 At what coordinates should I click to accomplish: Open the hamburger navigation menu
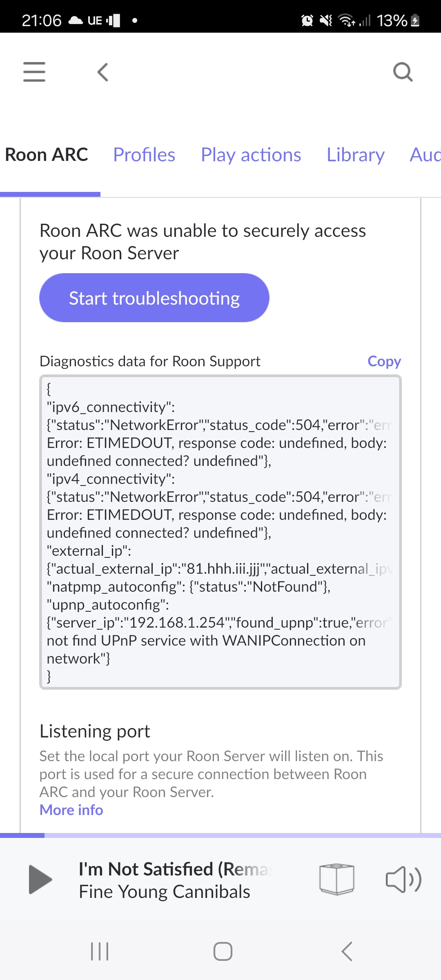[x=34, y=72]
